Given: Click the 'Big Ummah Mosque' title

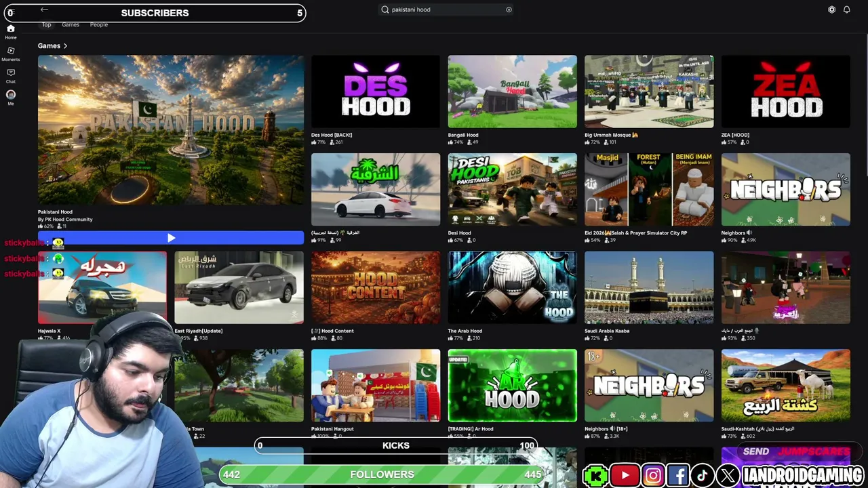Looking at the screenshot, I should pyautogui.click(x=612, y=135).
